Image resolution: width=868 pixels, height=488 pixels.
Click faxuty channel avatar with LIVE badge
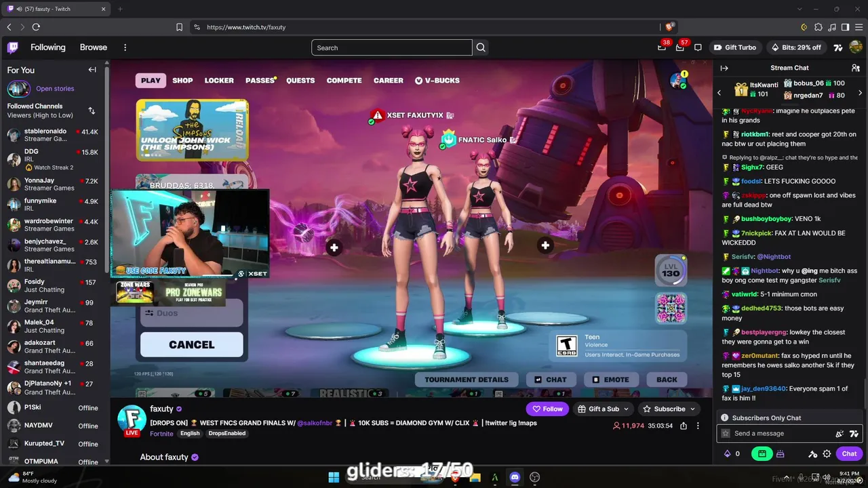pos(132,420)
